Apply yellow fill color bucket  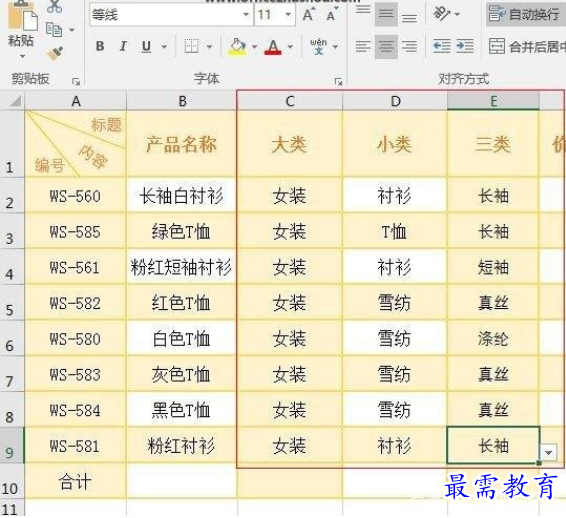tap(237, 46)
